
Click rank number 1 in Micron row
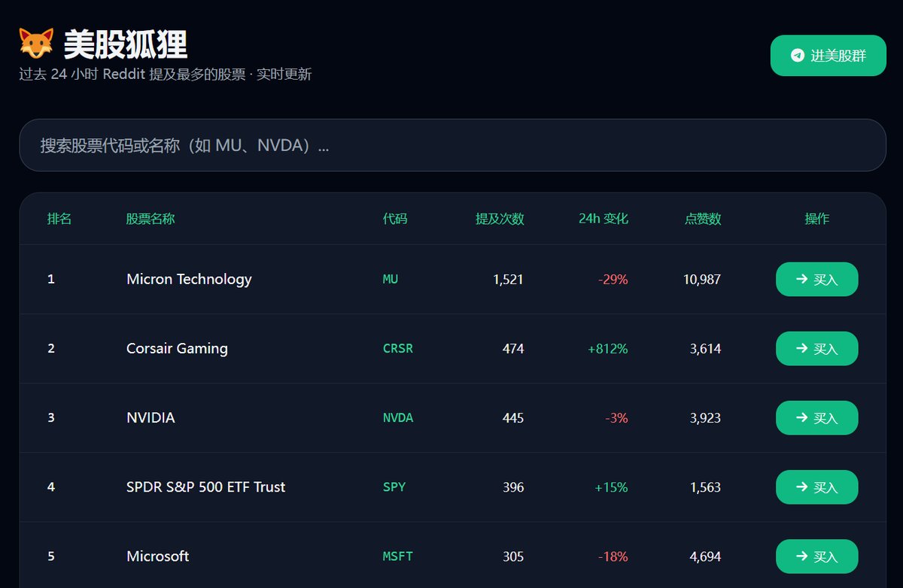(51, 279)
